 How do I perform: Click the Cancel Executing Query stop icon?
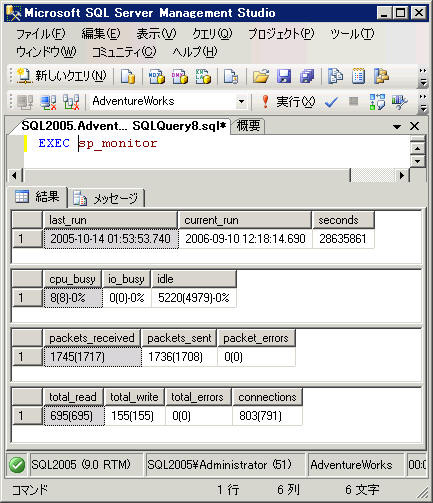(354, 101)
